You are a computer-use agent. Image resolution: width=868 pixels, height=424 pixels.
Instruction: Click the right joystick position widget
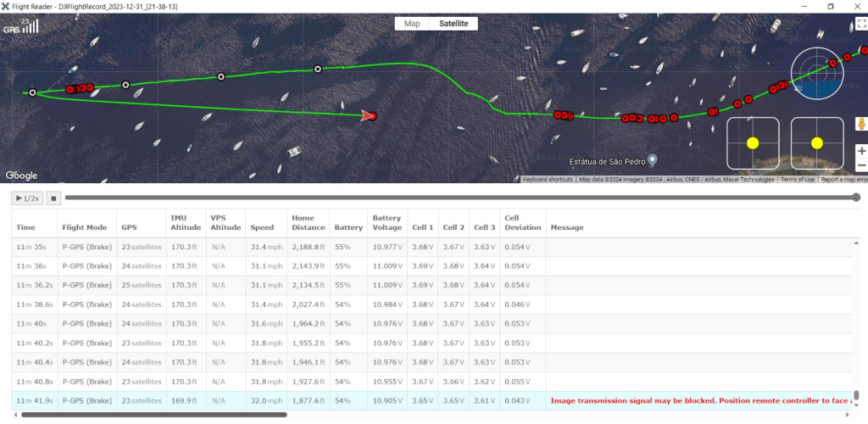[x=816, y=142]
